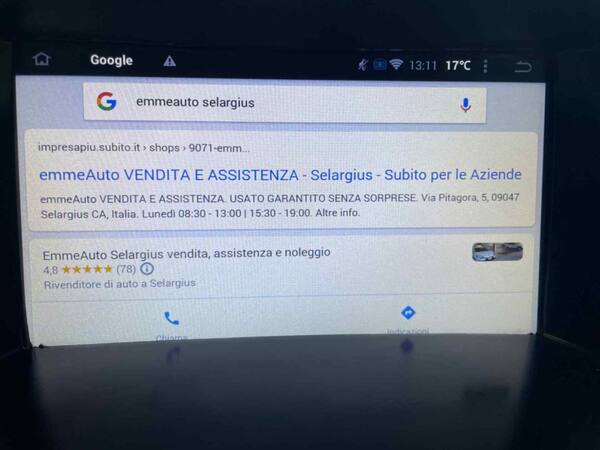Tap the phone Chiama call icon
Screen dimensions: 600x450
171,318
